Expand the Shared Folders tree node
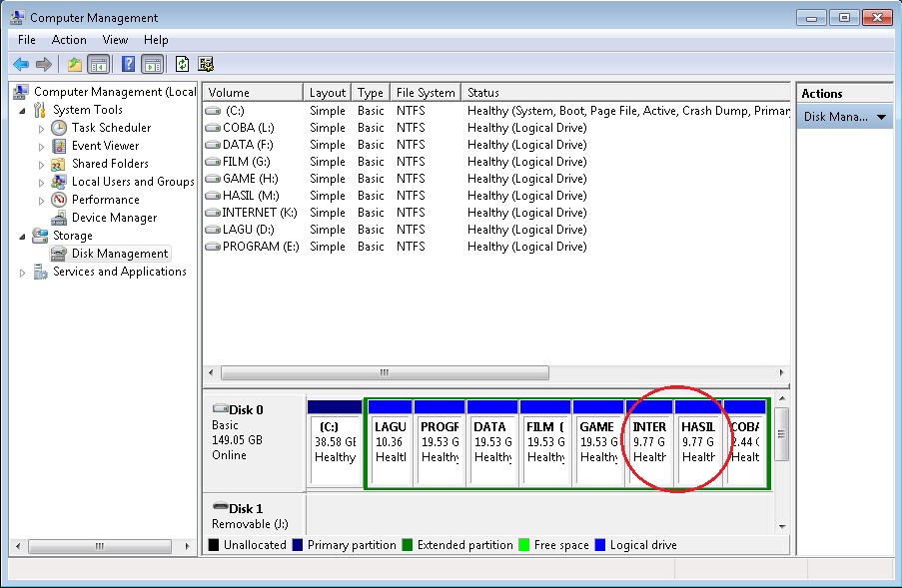 41,165
